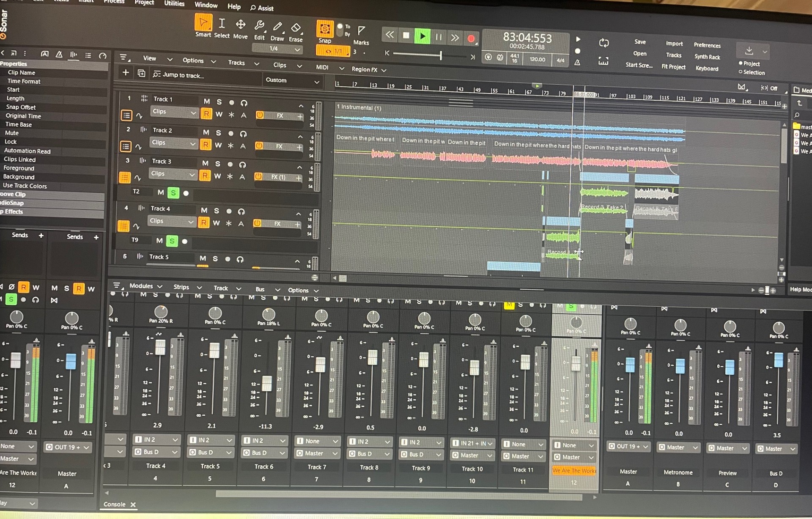Viewport: 812px width, 519px height.
Task: Collapse Track 1 with its chevron
Action: tap(301, 106)
